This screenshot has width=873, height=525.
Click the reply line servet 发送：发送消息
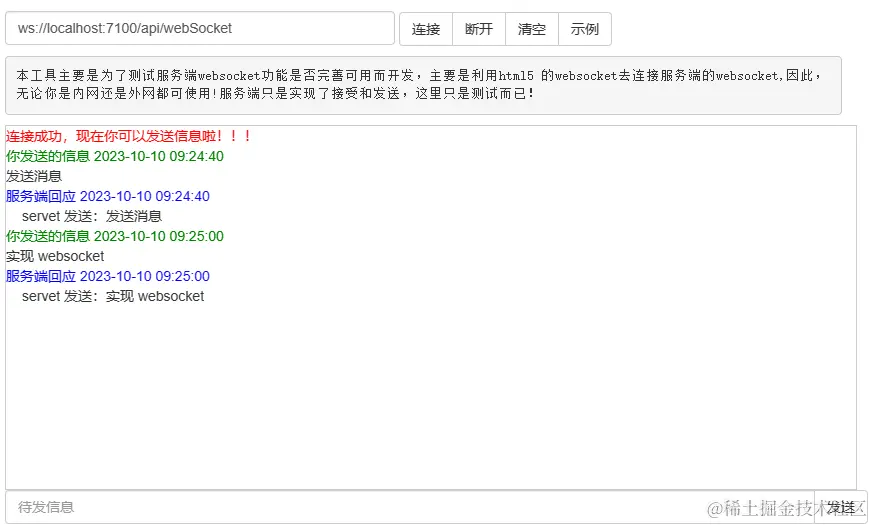(92, 217)
